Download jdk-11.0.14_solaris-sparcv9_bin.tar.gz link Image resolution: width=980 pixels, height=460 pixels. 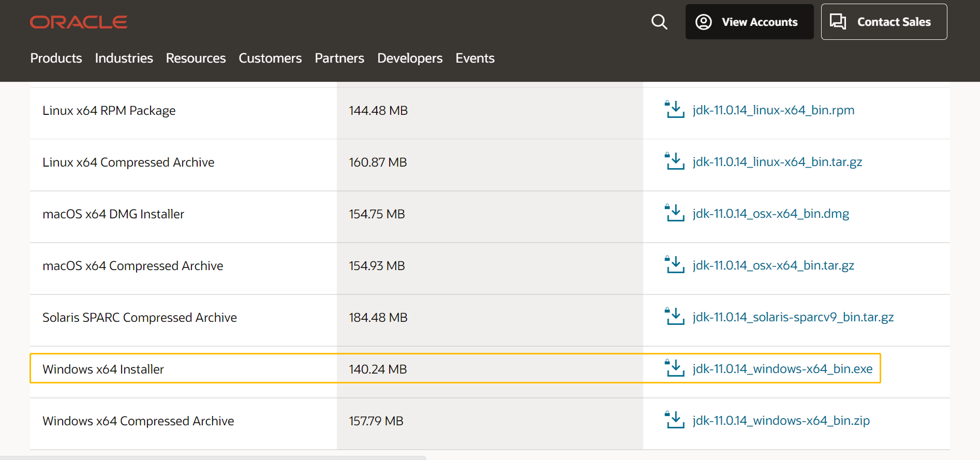(793, 317)
